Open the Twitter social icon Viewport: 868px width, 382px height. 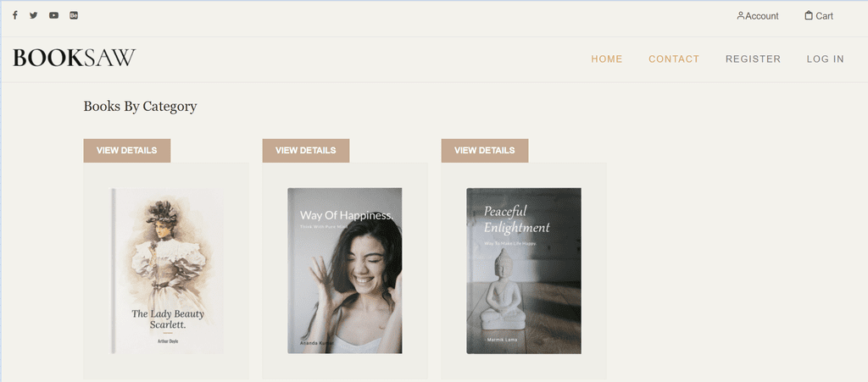coord(34,15)
